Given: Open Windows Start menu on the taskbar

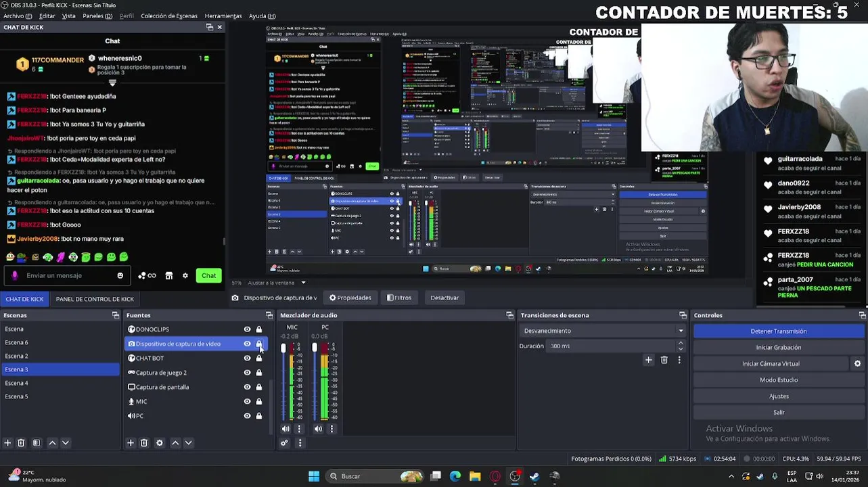Looking at the screenshot, I should tap(314, 476).
